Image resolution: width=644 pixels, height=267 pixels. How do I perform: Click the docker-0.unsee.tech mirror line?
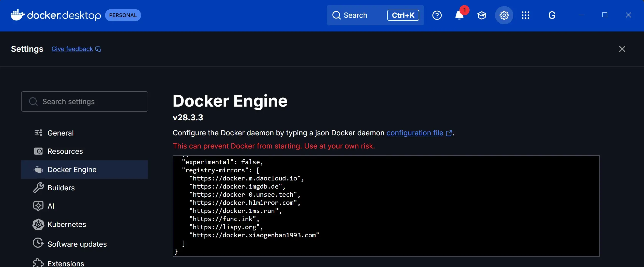[245, 194]
